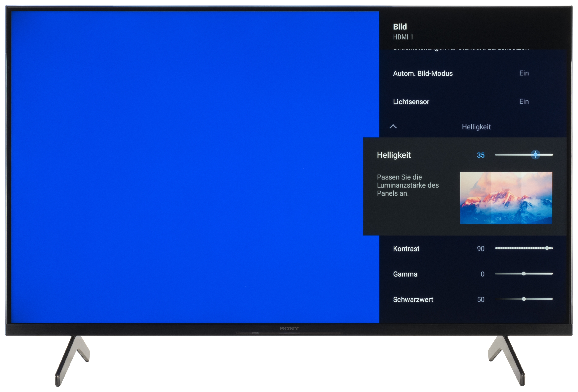The height and width of the screenshot is (392, 578).
Task: Click the SONY logo on bezel
Action: coord(289,329)
